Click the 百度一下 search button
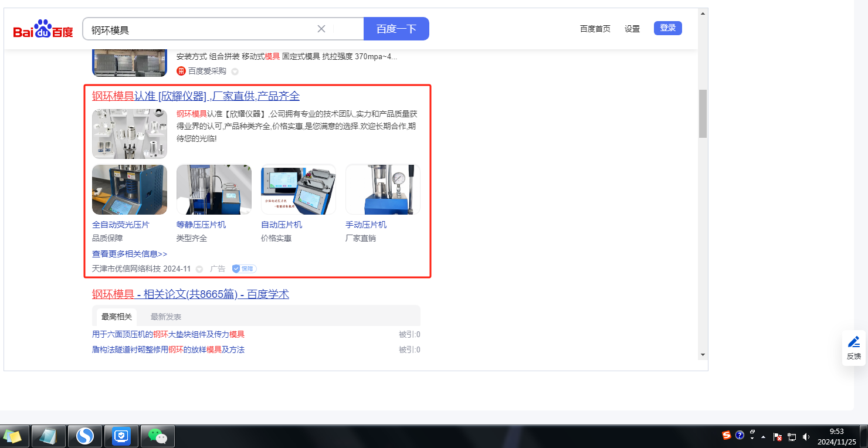Screen dimensions: 868x448 (x=396, y=29)
